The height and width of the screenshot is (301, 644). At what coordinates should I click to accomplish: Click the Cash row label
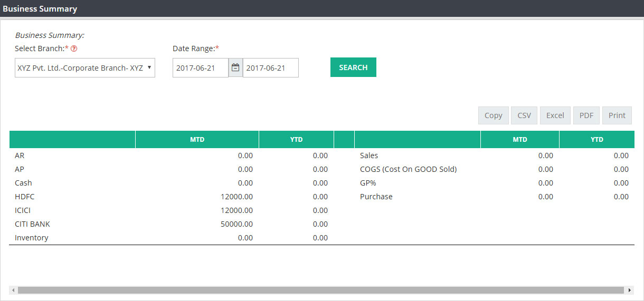pyautogui.click(x=23, y=183)
